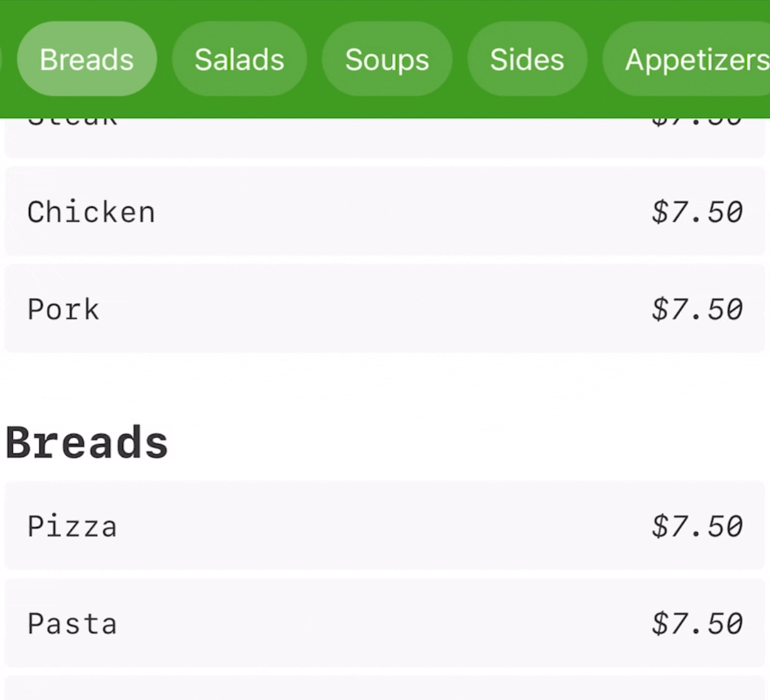The image size is (770, 700).
Task: Click the cut-off row below Pasta
Action: (x=384, y=688)
